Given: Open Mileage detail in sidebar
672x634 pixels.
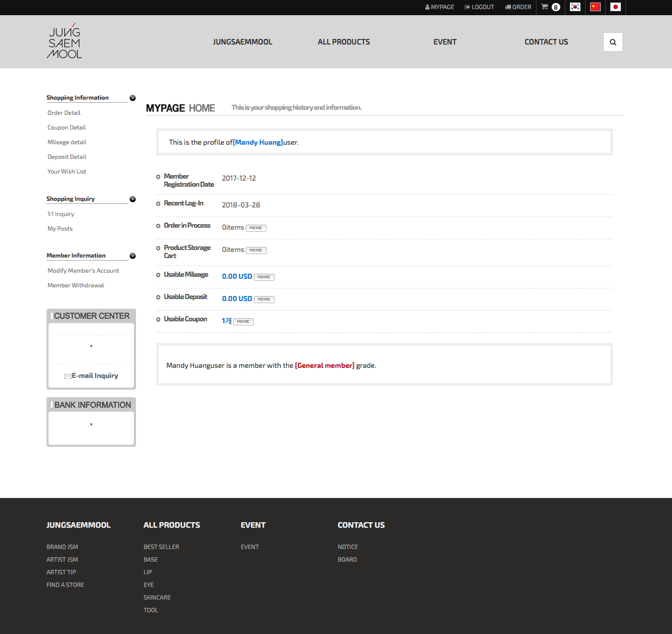Looking at the screenshot, I should coord(67,142).
